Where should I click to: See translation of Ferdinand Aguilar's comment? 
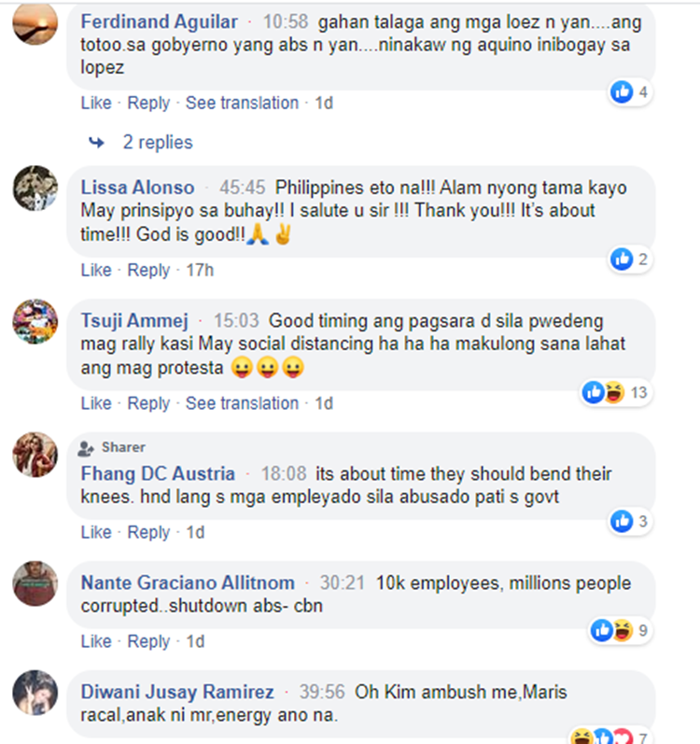point(242,103)
